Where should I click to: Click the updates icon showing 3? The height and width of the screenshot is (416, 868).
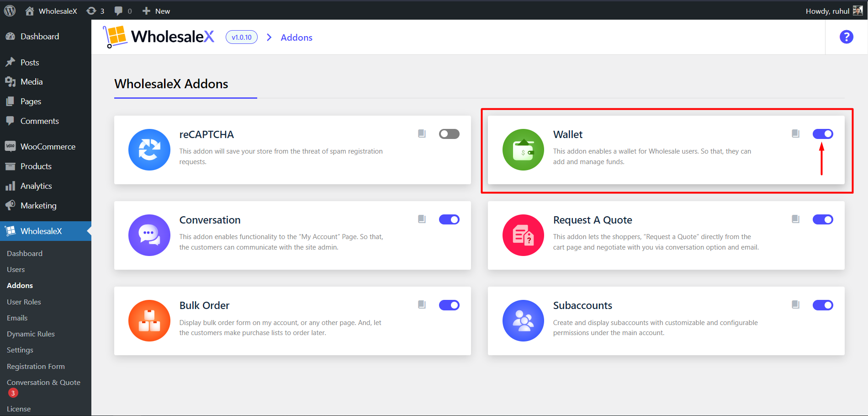point(91,11)
